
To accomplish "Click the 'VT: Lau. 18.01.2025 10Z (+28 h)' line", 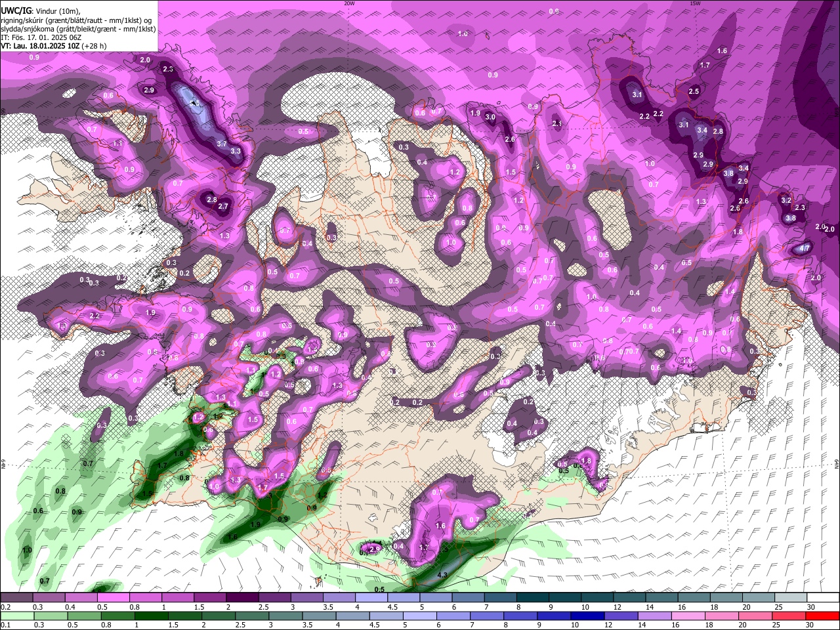I will 54,46.
